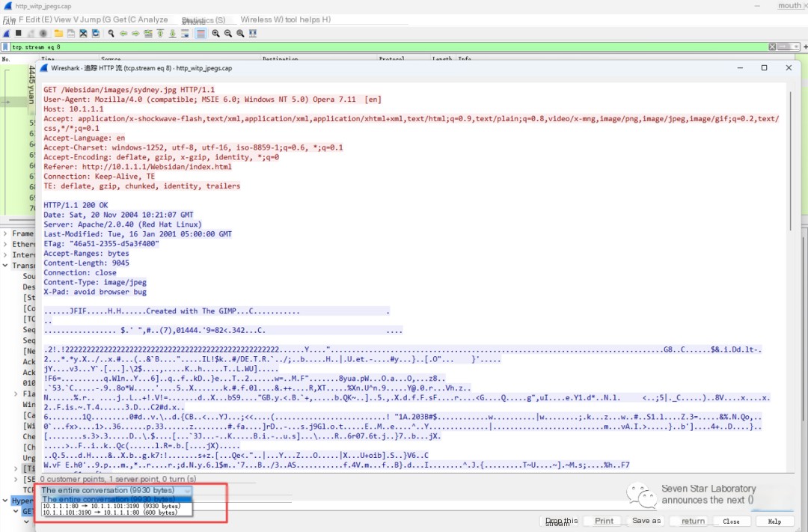
Task: Click the Referer header line
Action: click(x=138, y=167)
